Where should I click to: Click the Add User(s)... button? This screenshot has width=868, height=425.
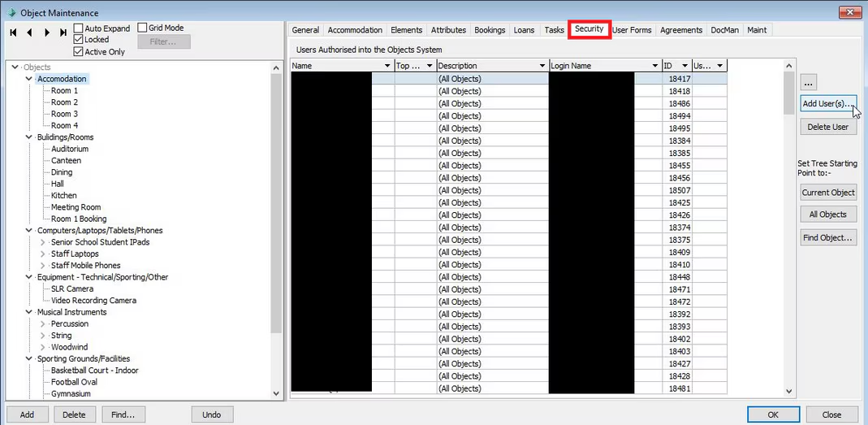click(x=828, y=104)
